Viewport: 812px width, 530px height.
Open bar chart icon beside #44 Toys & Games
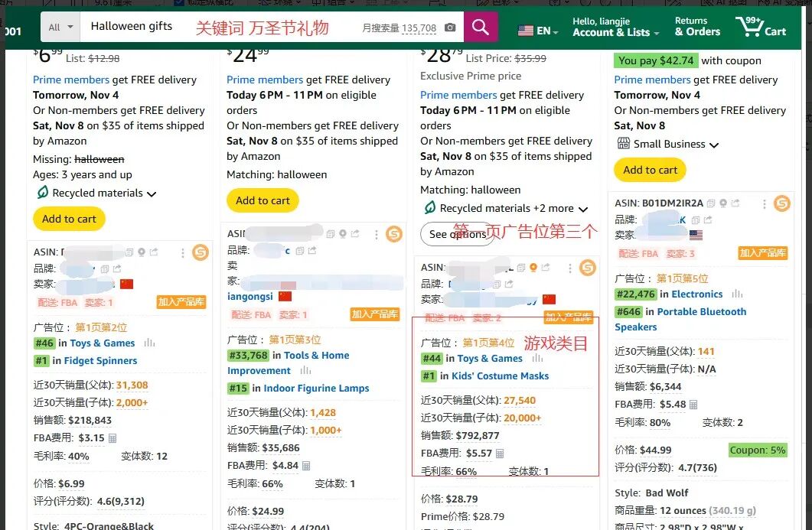click(x=537, y=358)
